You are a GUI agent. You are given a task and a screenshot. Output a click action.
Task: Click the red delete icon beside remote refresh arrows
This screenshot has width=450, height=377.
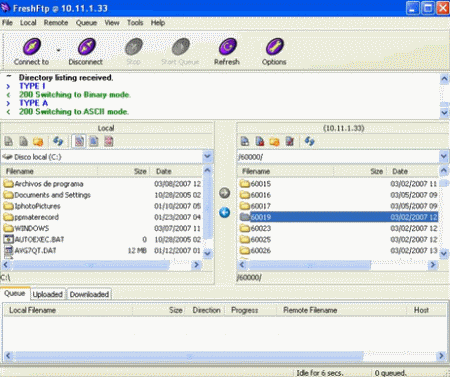coord(290,141)
